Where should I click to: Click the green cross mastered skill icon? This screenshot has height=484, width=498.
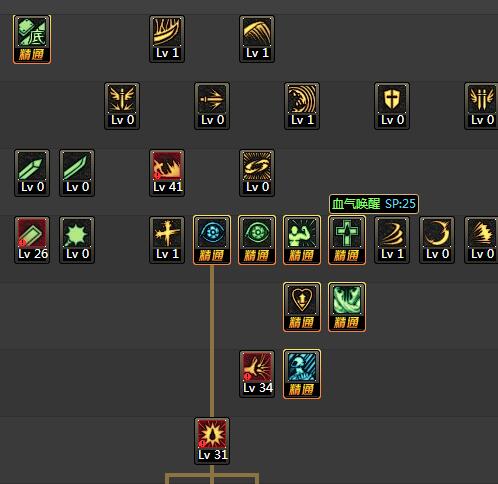(x=347, y=240)
